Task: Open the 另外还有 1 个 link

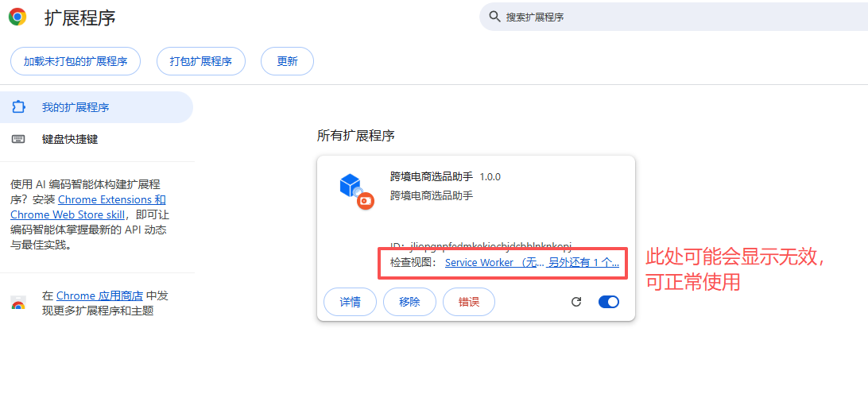Action: [583, 263]
